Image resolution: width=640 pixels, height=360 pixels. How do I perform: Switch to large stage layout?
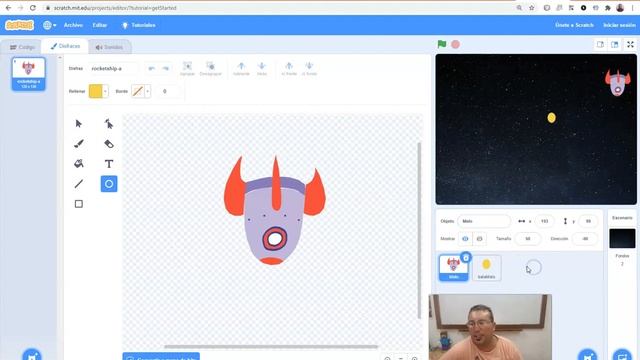tap(614, 44)
